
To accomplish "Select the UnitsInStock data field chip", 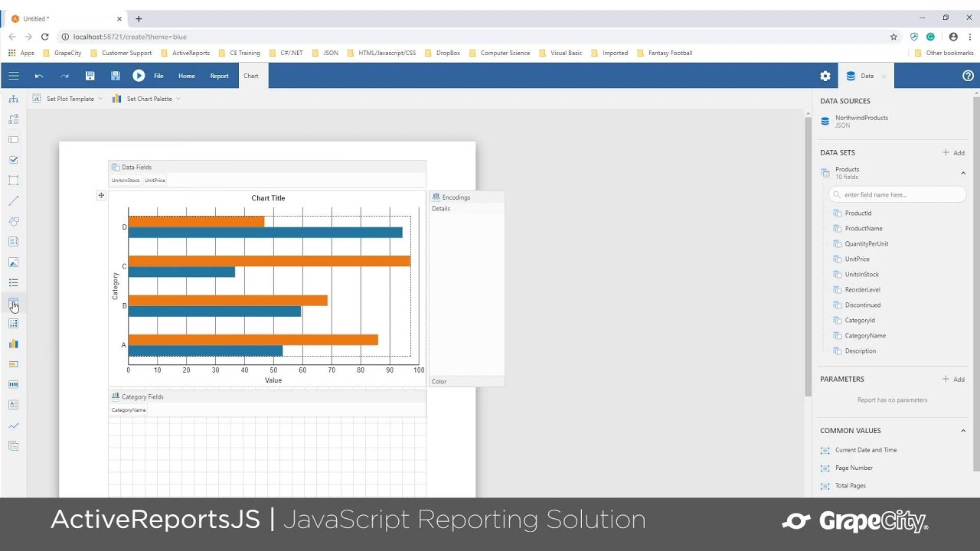I will pyautogui.click(x=126, y=181).
